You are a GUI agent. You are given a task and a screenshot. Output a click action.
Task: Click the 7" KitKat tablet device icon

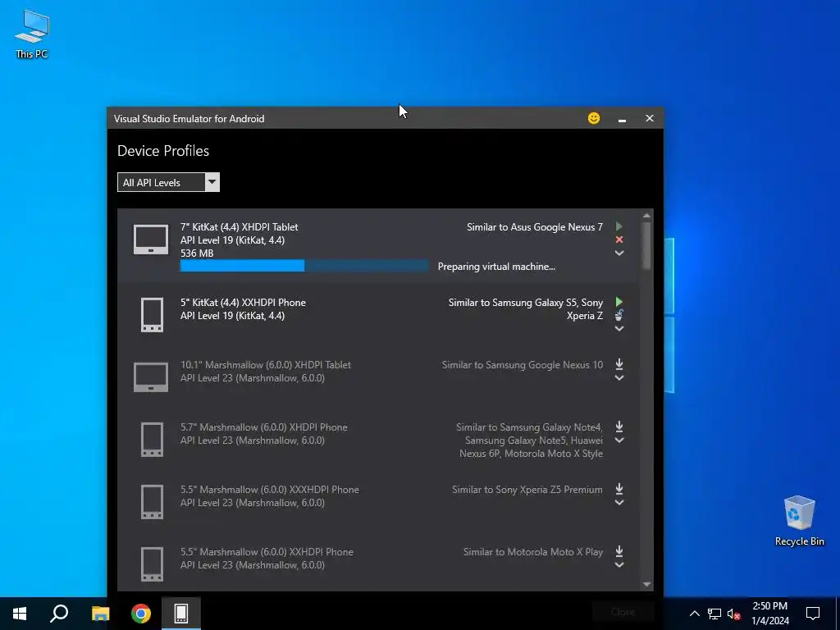click(151, 240)
